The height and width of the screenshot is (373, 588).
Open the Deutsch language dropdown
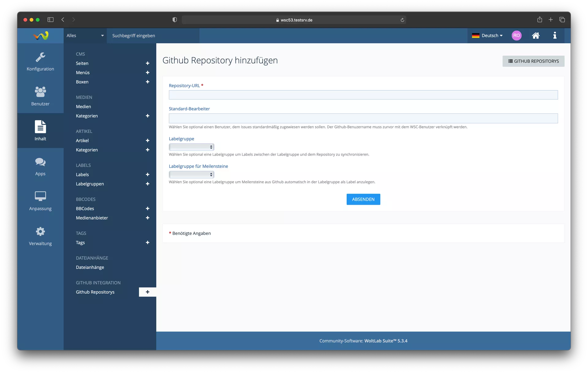tap(487, 36)
